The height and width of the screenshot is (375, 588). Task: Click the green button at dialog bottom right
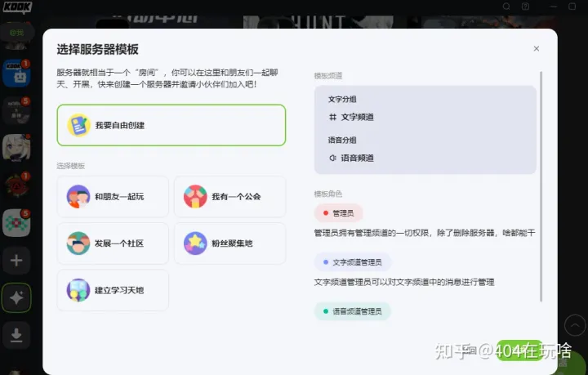click(x=519, y=350)
